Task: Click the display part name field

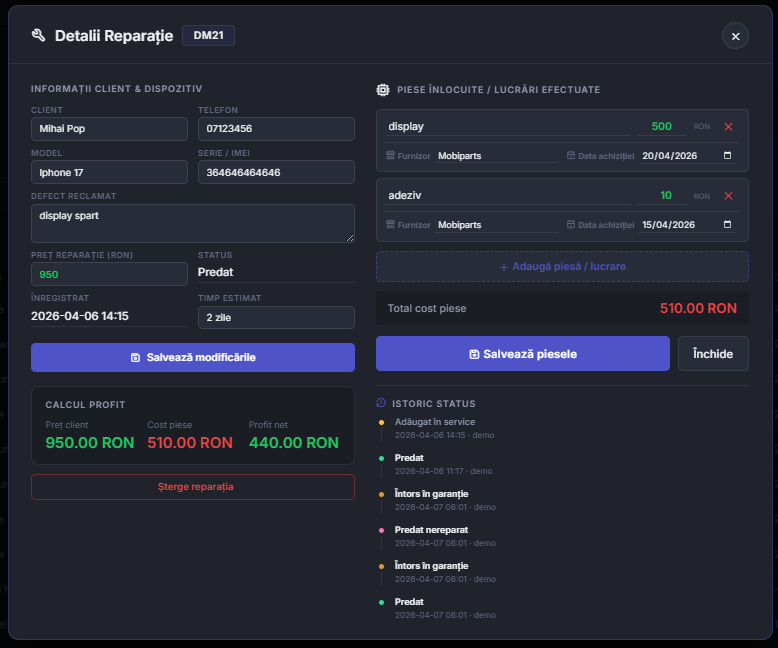Action: point(508,127)
